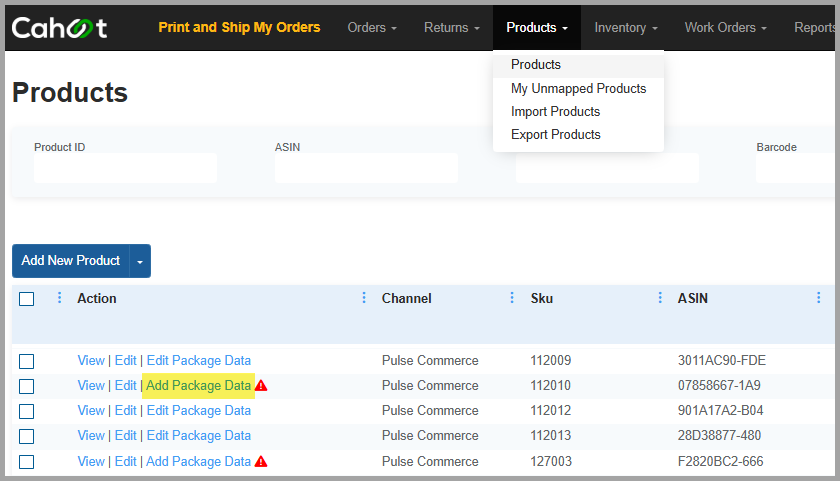Sort by the Sku column header
840x481 pixels.
(542, 298)
